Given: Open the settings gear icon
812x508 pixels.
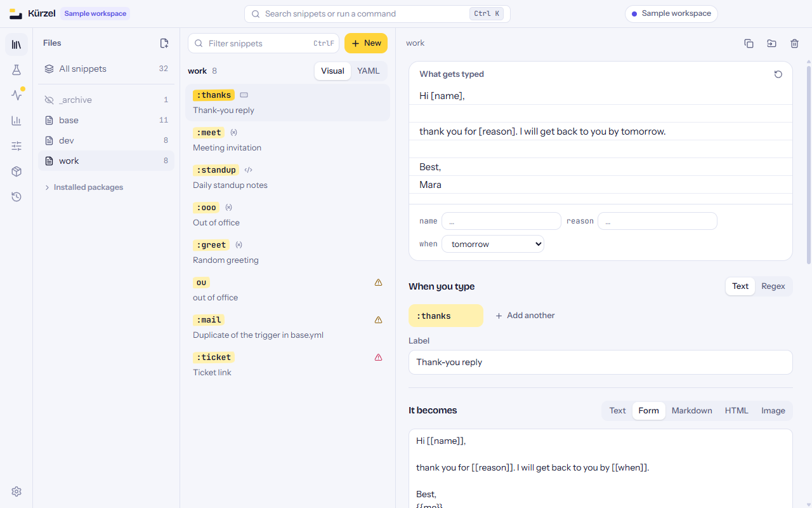Looking at the screenshot, I should tap(16, 491).
